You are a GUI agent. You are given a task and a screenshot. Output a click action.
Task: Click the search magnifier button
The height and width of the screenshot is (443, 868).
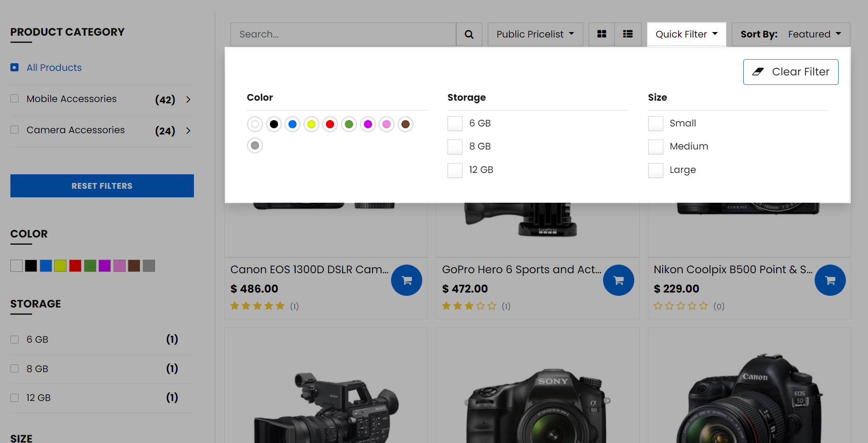469,34
